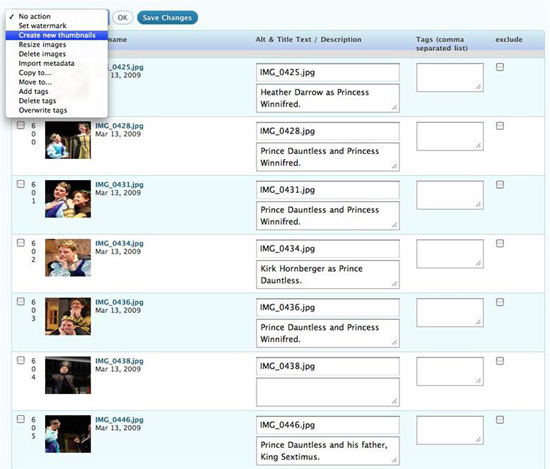
Task: Open the IMG_0438.jpg filename link
Action: coord(119,361)
